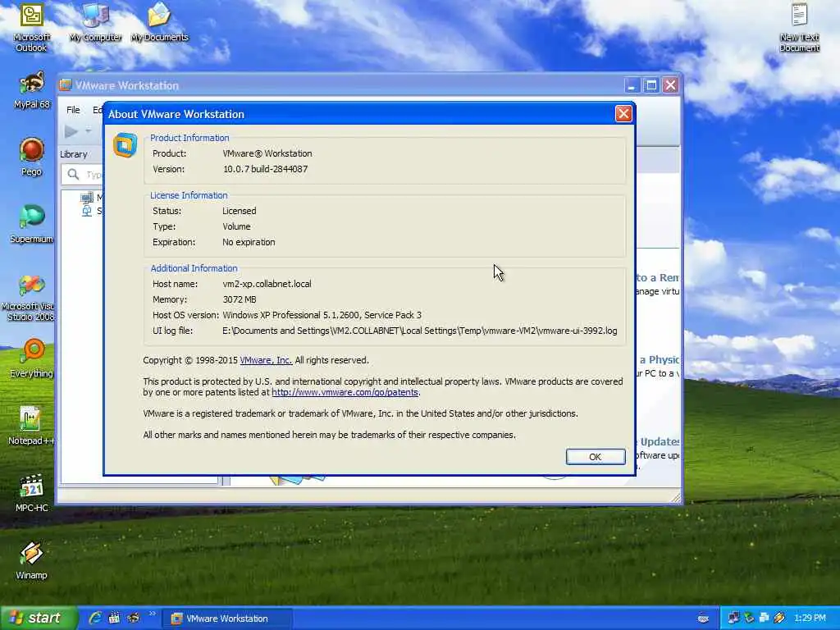Click the VMware logo in About dialog
840x630 pixels.
[x=125, y=145]
